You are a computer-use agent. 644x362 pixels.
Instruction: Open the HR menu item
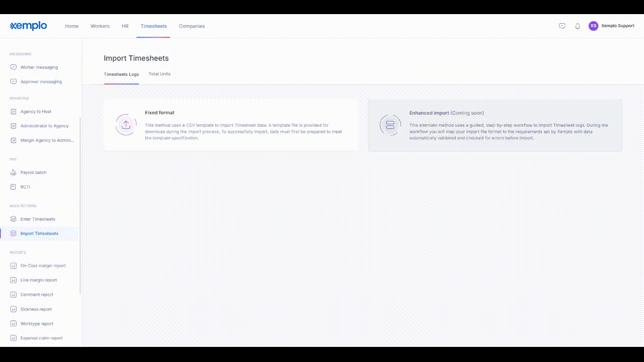tap(125, 26)
